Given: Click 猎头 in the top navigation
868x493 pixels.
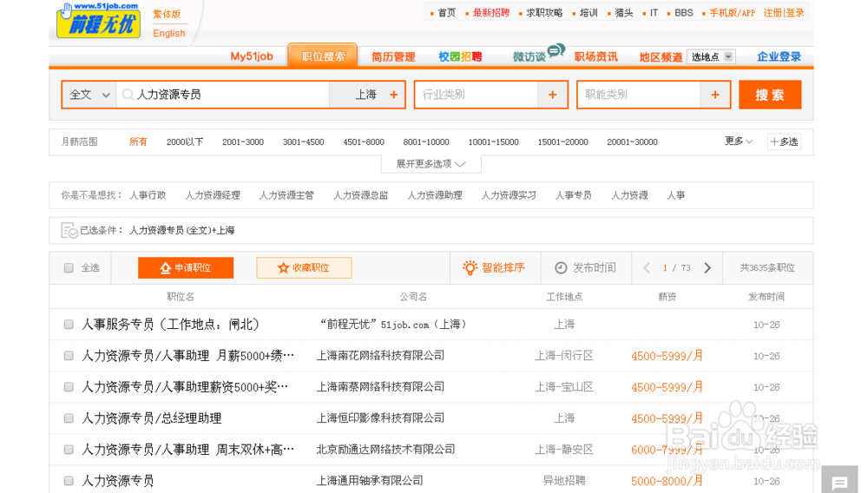Looking at the screenshot, I should pyautogui.click(x=623, y=13).
